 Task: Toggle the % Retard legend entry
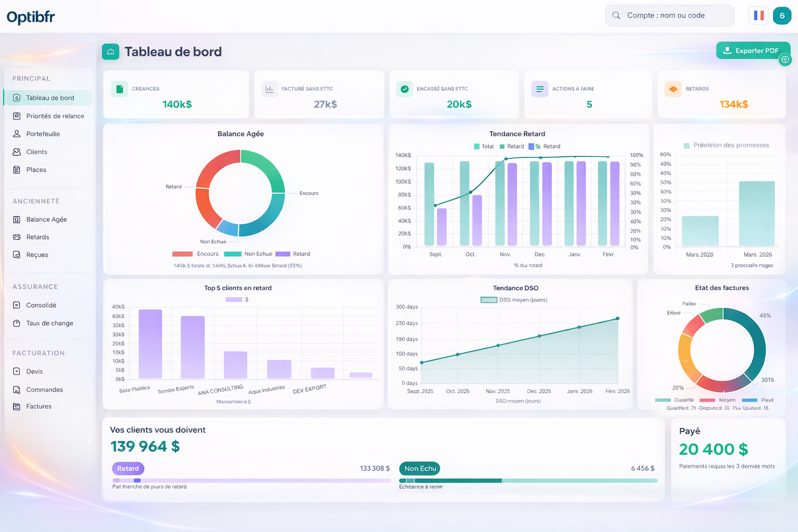tap(544, 147)
